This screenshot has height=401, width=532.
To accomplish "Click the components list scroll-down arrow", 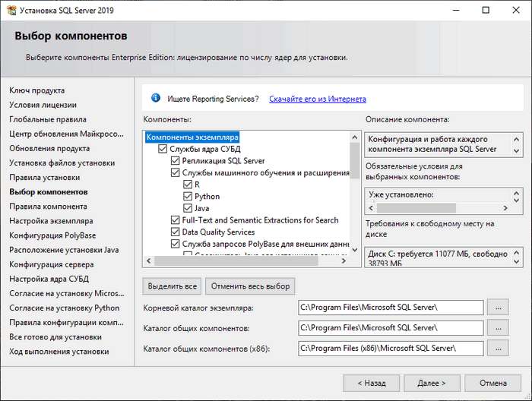I will pos(355,250).
